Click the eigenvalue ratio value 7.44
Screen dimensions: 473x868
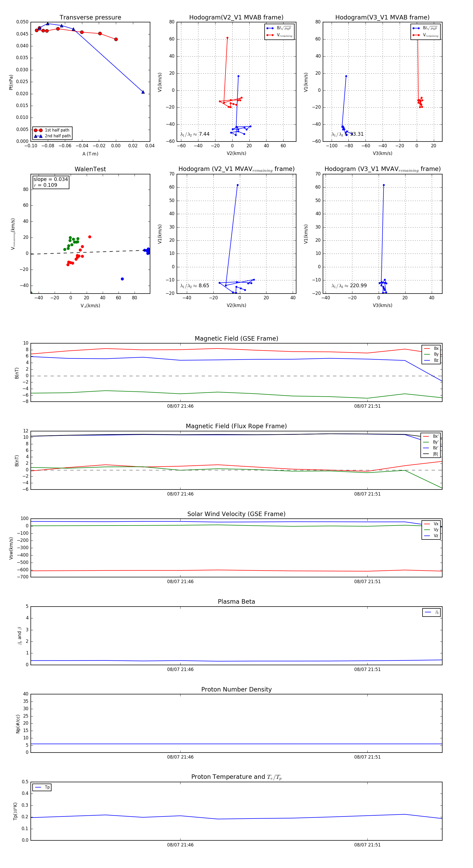click(x=204, y=134)
